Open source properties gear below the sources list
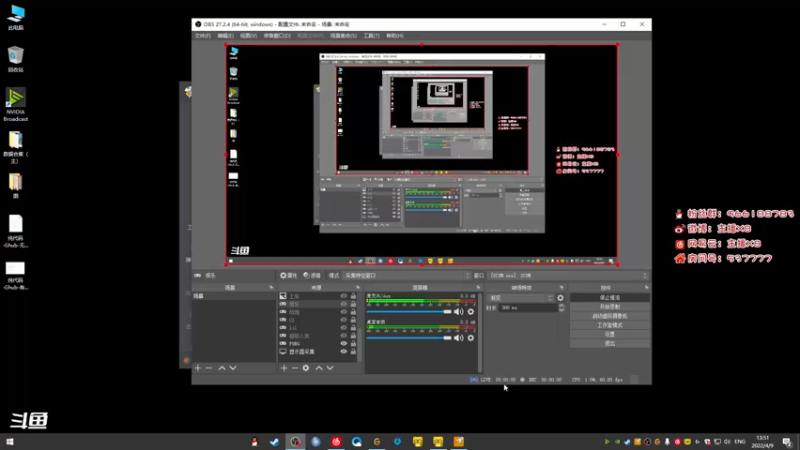The height and width of the screenshot is (450, 800). point(306,368)
